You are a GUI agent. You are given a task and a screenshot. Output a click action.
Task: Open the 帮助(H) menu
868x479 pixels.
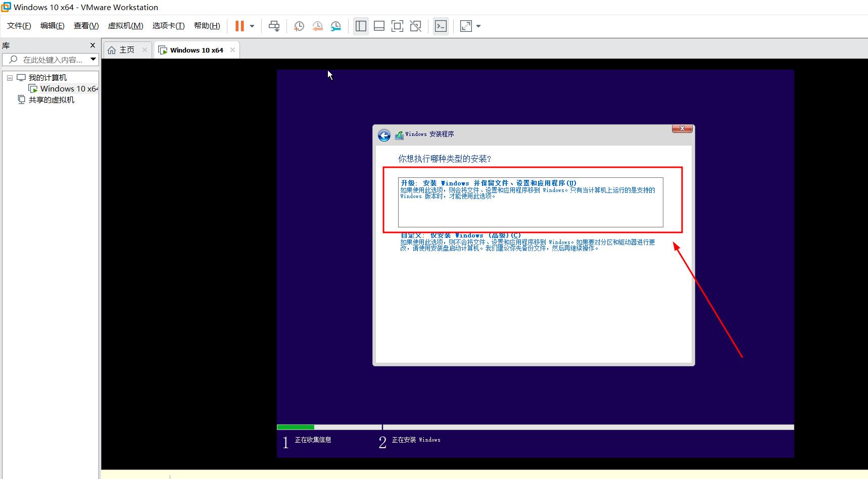tap(207, 26)
